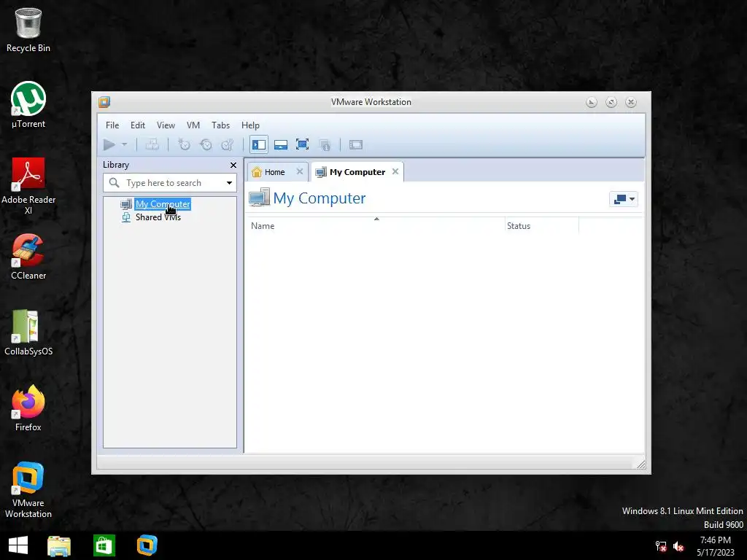
Task: Click the Revert to Snapshot toolbar icon
Action: click(206, 144)
